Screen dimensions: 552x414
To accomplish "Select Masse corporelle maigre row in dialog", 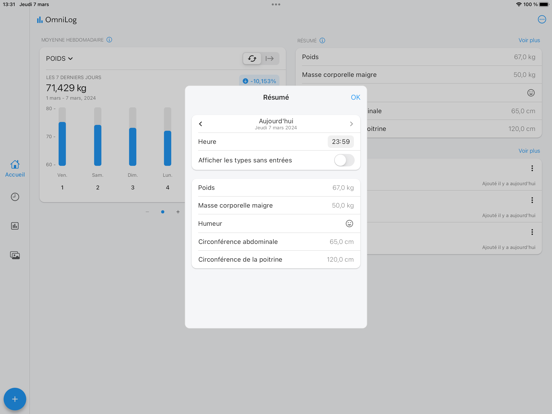I will click(x=276, y=206).
